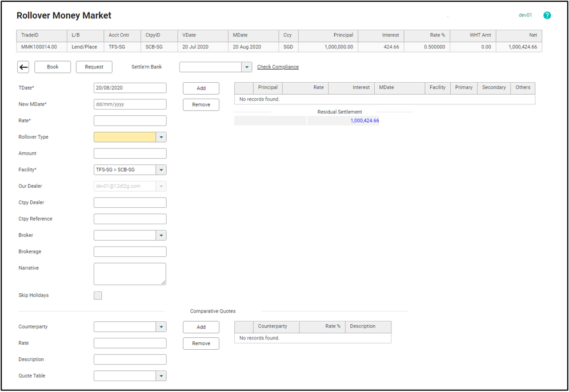
Task: Click Remove button in Comparative Quotes
Action: point(201,343)
